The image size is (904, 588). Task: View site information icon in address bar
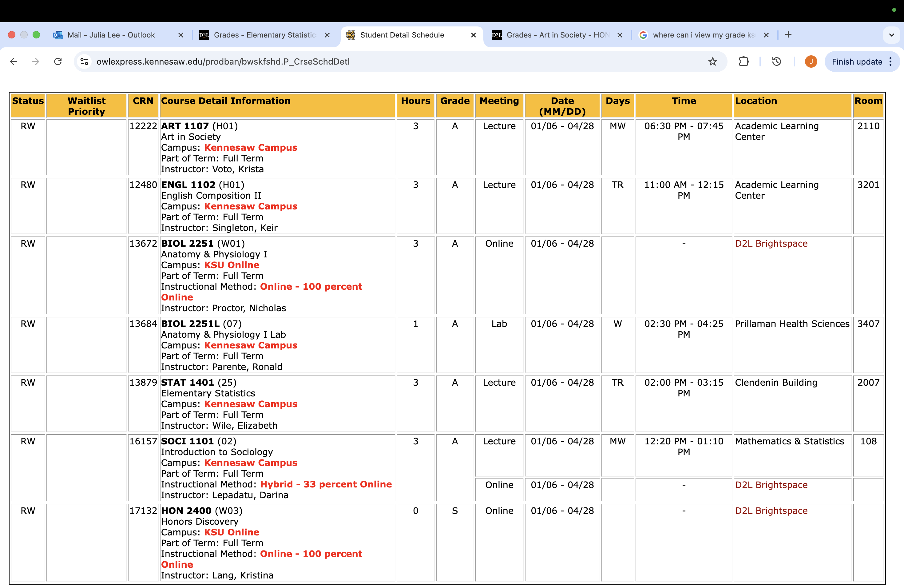pyautogui.click(x=84, y=62)
